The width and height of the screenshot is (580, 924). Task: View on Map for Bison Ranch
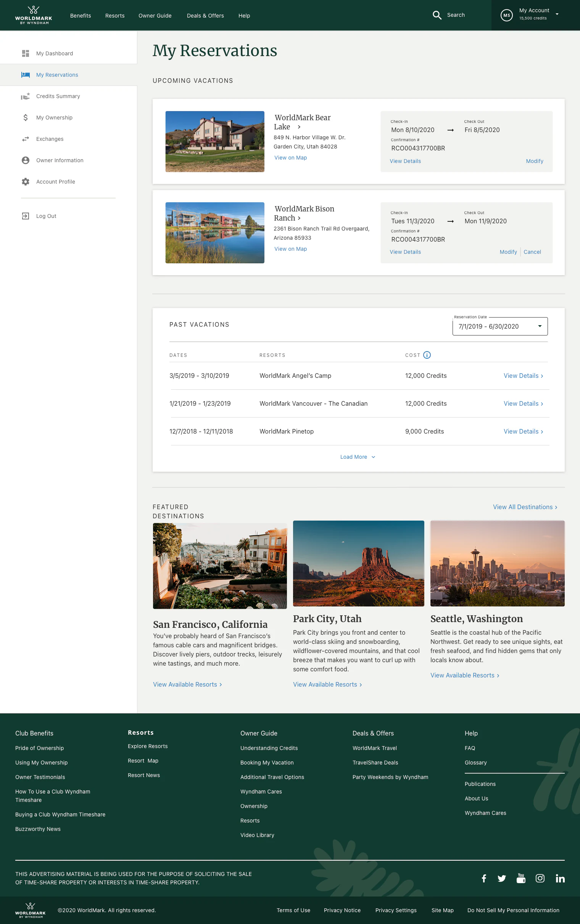tap(290, 249)
